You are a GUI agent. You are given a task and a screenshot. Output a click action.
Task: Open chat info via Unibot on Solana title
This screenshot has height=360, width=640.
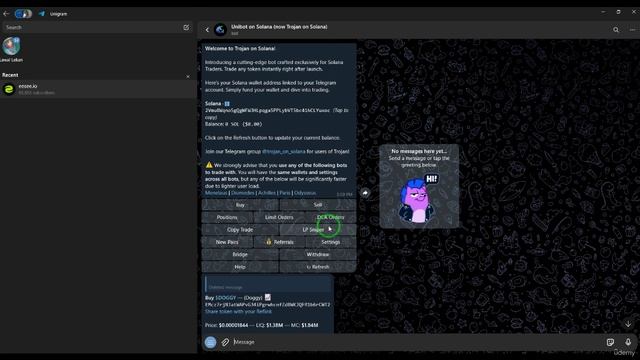coord(279,27)
